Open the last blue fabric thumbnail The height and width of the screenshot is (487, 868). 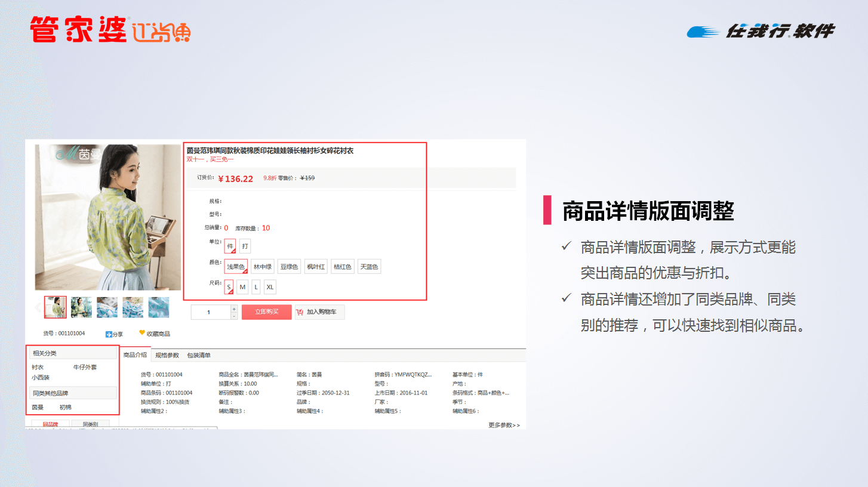click(x=159, y=307)
